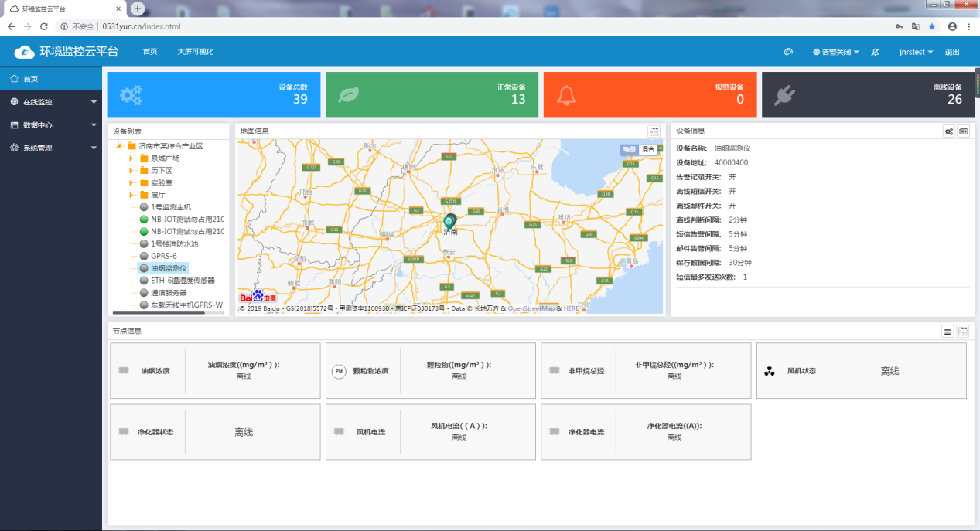Switch map to 地图 mode
This screenshot has width=980, height=531.
(x=629, y=149)
